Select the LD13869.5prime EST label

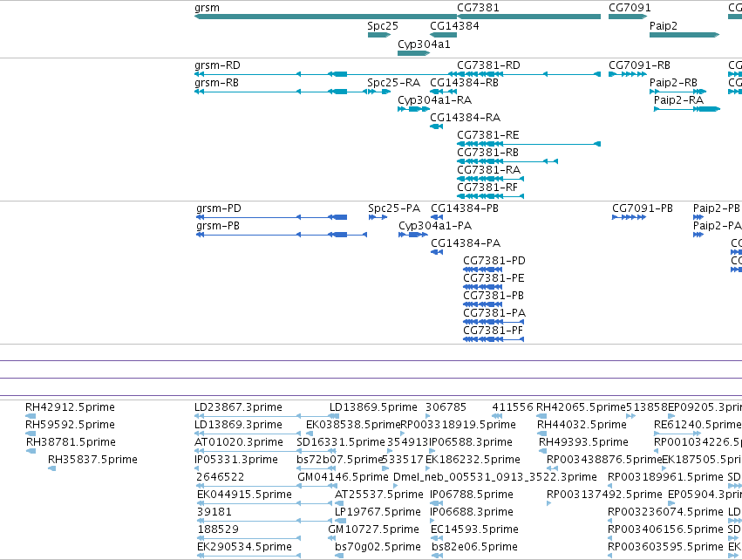(x=374, y=407)
